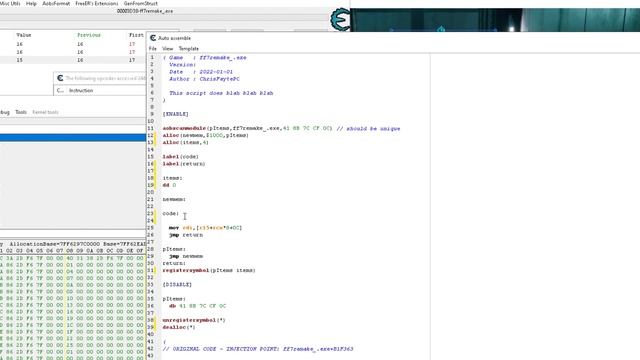Click the First column header
The height and width of the screenshot is (360, 640).
click(x=136, y=35)
